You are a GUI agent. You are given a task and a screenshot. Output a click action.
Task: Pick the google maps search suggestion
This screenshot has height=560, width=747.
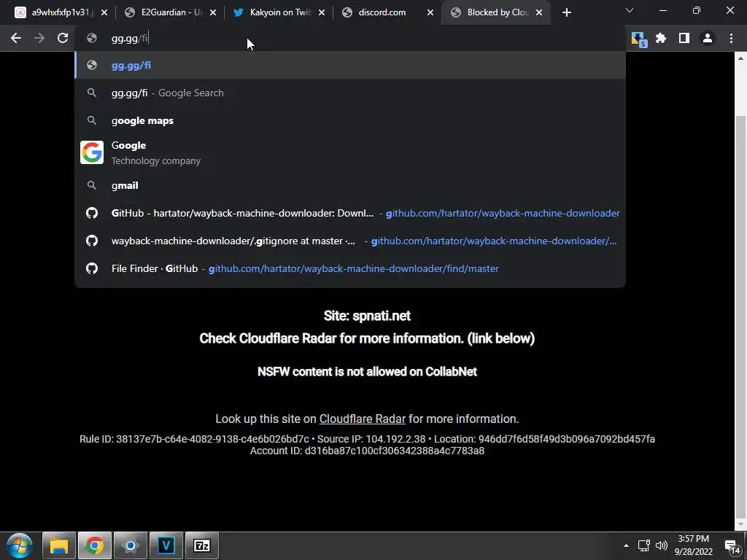350,120
